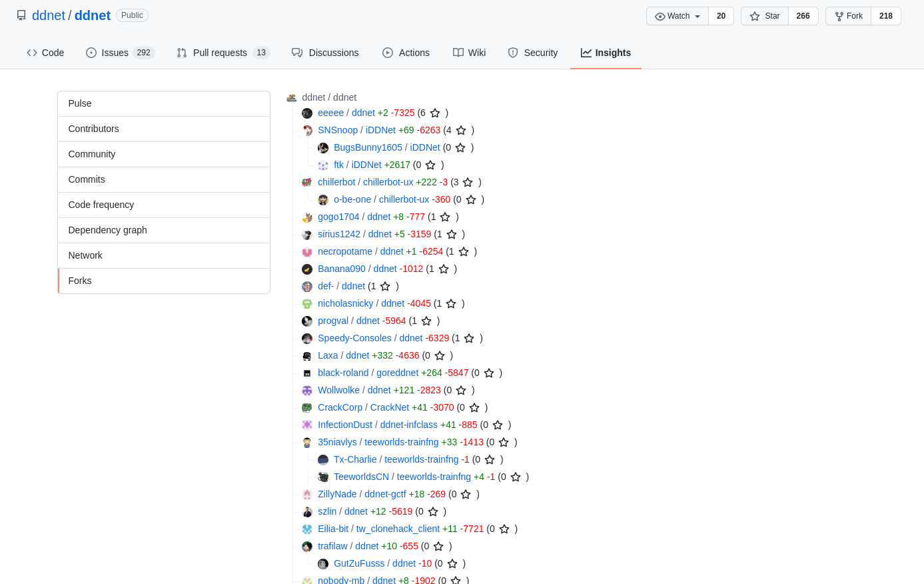Viewport: 924px width, 584px height.
Task: Open Commits in the sidebar
Action: coord(164,180)
